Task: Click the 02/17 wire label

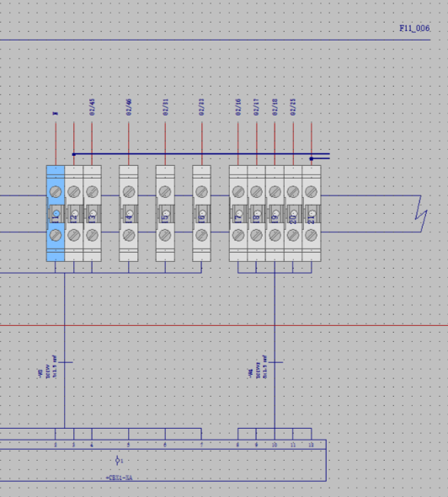Action: pos(256,107)
